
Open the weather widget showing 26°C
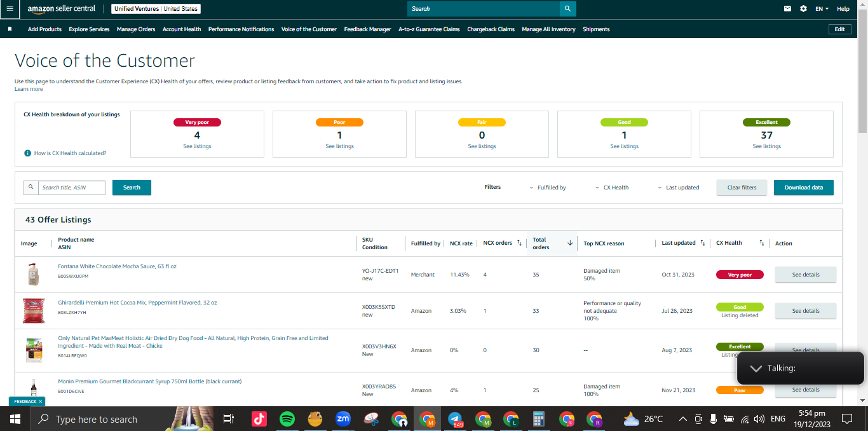click(x=644, y=419)
